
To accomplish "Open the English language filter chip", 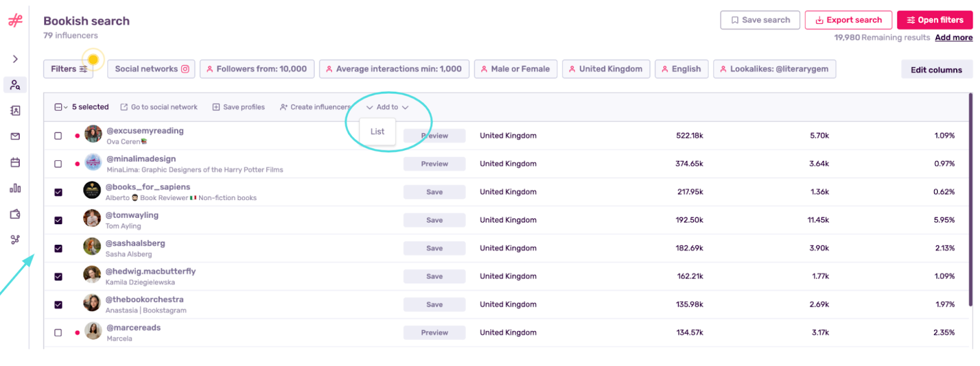I will [682, 69].
